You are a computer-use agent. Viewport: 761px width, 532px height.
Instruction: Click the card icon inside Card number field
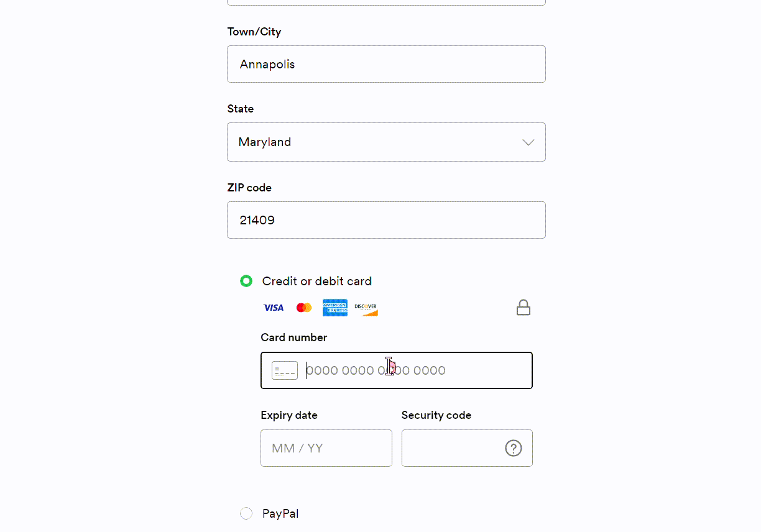(285, 370)
